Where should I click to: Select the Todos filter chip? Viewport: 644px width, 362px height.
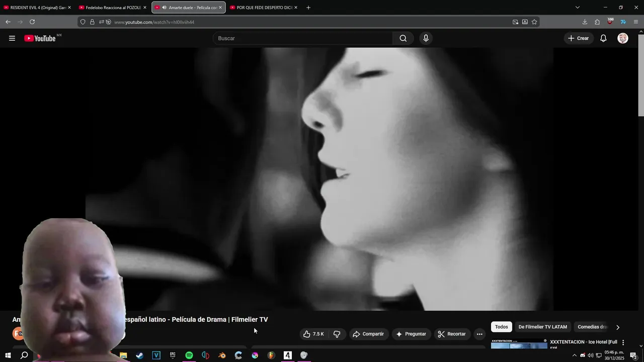coord(502,327)
